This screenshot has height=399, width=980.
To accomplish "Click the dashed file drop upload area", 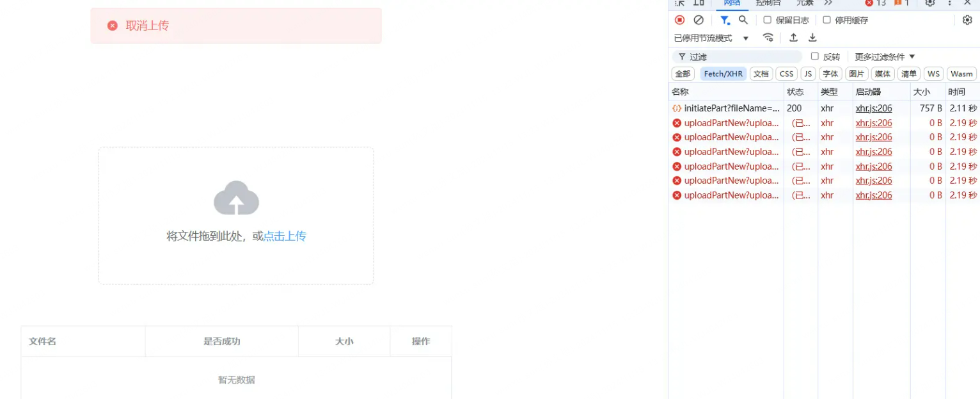I will click(236, 216).
